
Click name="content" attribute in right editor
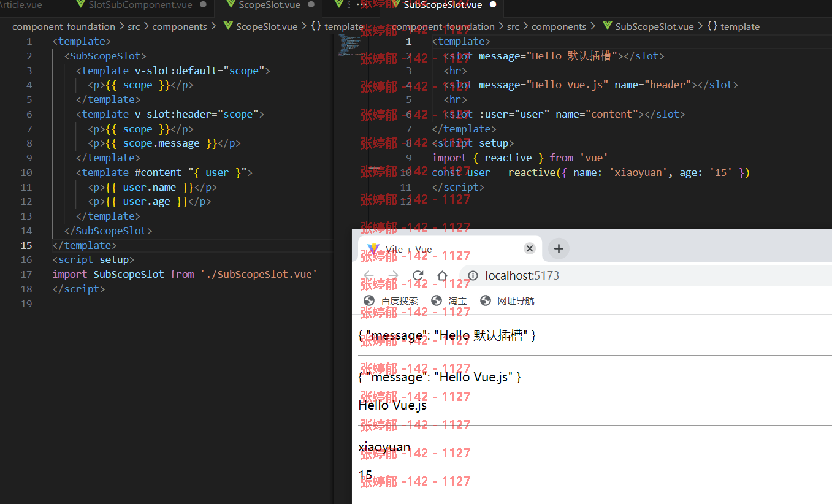598,114
